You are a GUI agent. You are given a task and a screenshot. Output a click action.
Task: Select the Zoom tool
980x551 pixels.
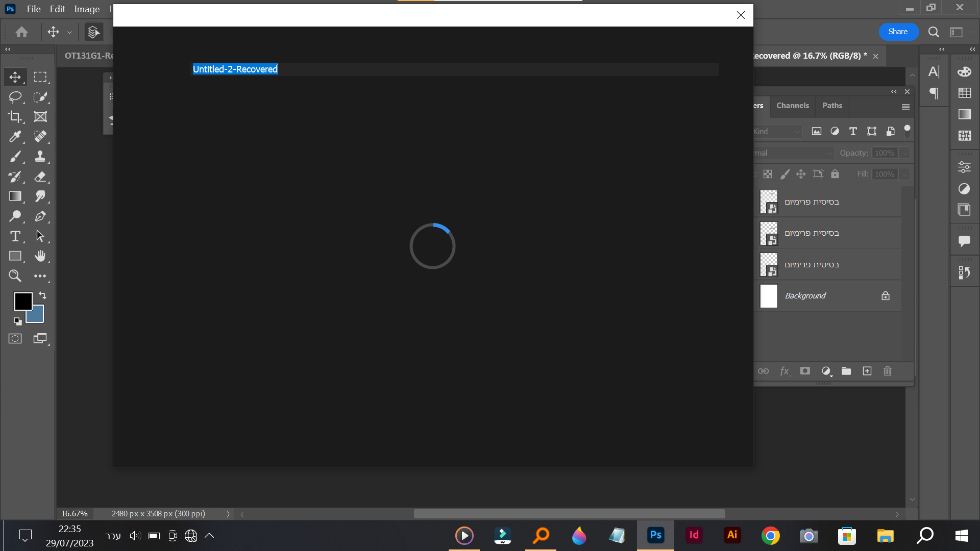pos(15,276)
